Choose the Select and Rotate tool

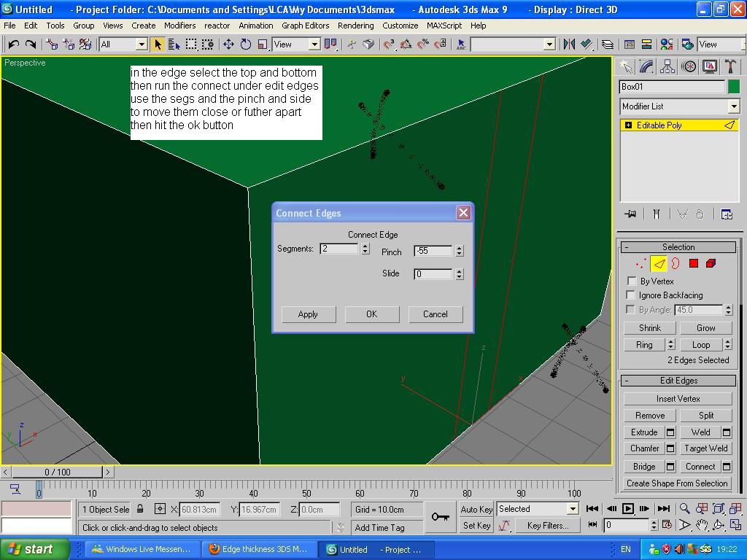coord(246,44)
